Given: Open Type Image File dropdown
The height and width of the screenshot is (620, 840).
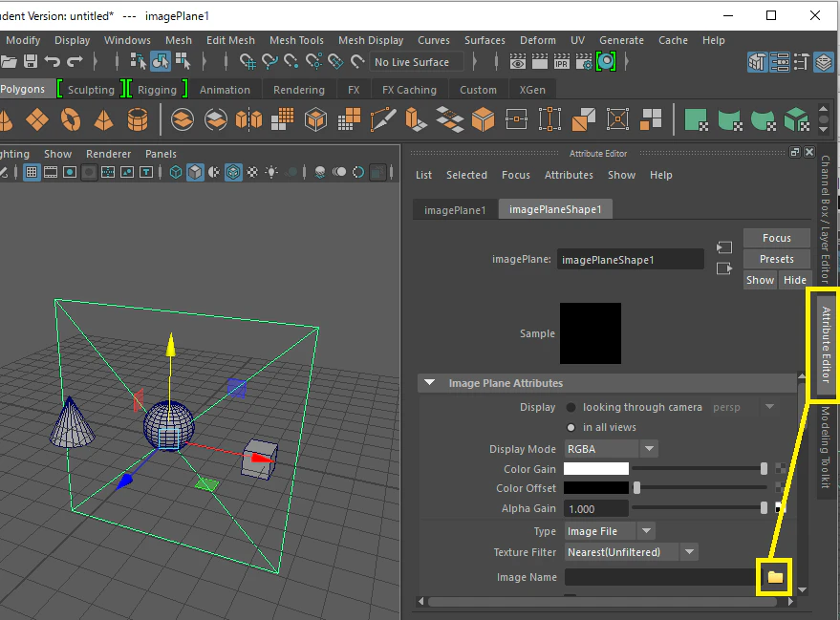Looking at the screenshot, I should coord(610,531).
